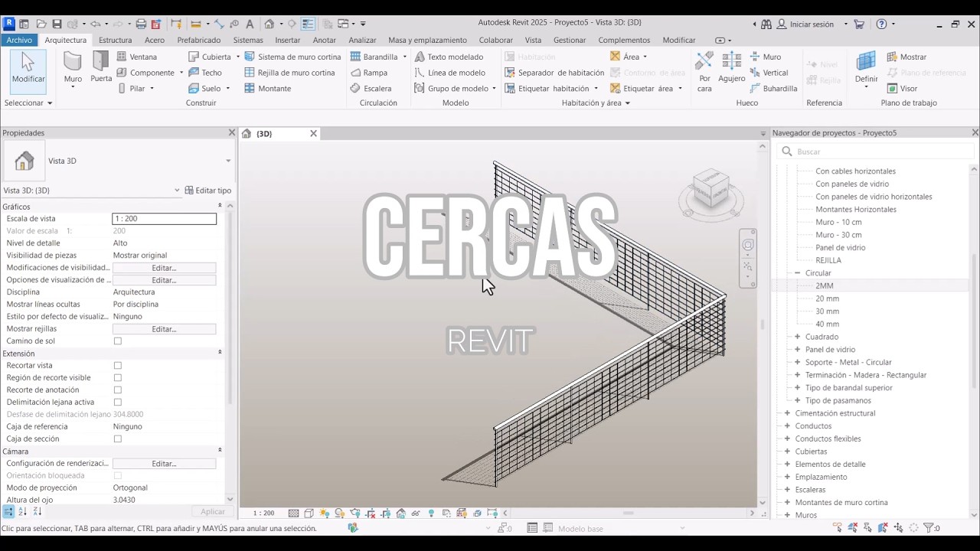The image size is (980, 551).
Task: Collapse the Gráficos properties section
Action: coord(220,207)
